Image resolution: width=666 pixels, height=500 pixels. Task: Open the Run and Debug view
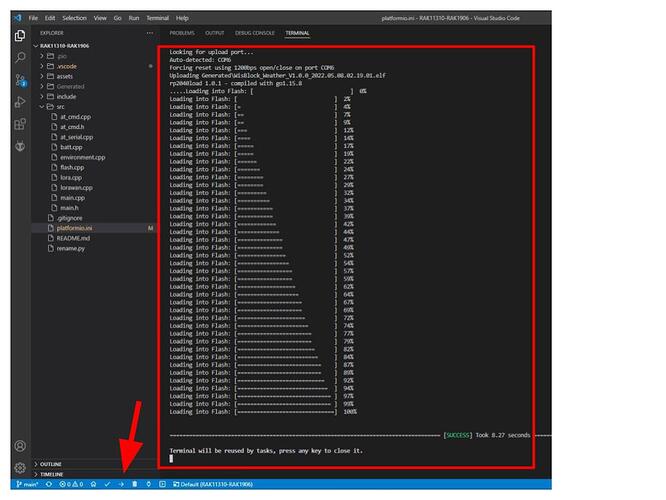point(20,101)
